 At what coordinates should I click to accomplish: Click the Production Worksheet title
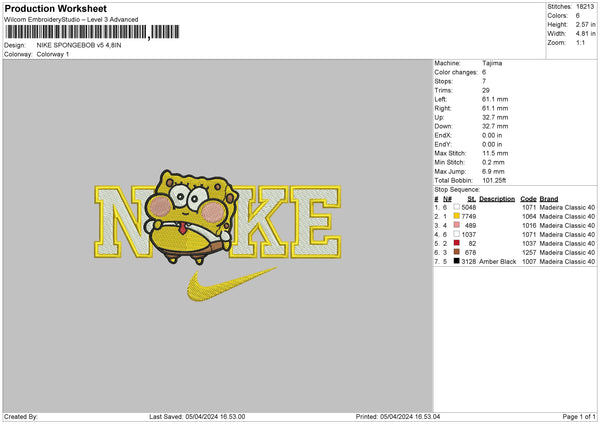click(55, 8)
